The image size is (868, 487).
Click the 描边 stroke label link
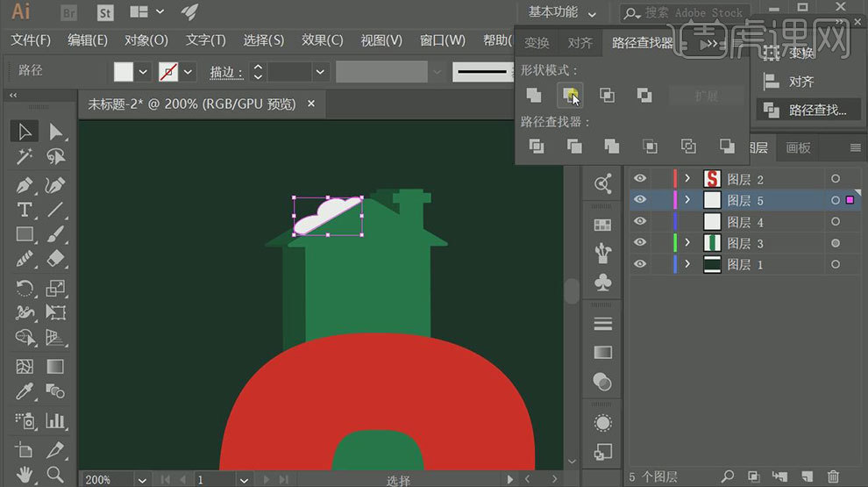pos(225,72)
